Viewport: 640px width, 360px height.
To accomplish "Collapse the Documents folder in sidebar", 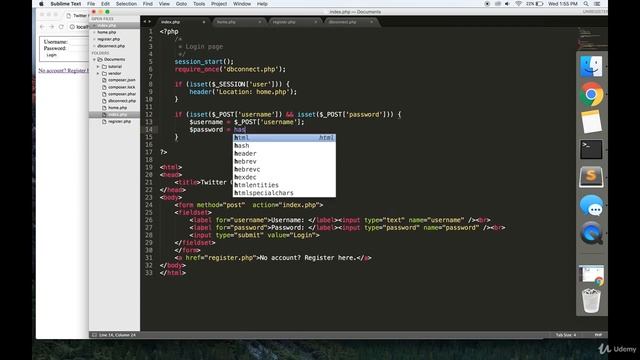I will (94, 60).
